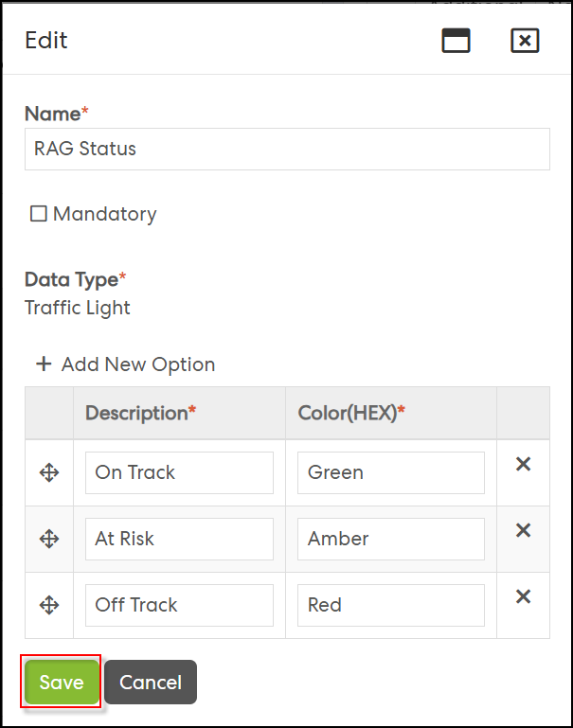The height and width of the screenshot is (728, 573).
Task: Grab the move handle for On Track row
Action: (49, 473)
